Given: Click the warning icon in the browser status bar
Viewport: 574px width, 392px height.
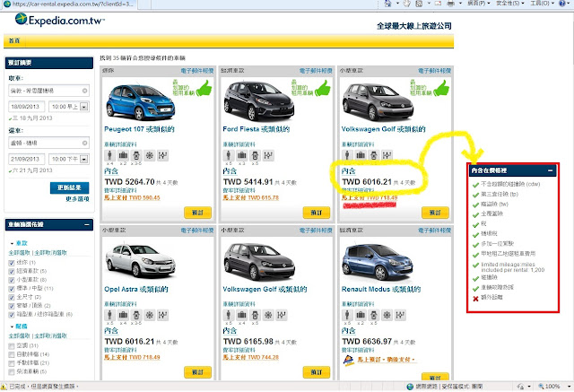Looking at the screenshot, I should (x=4, y=387).
